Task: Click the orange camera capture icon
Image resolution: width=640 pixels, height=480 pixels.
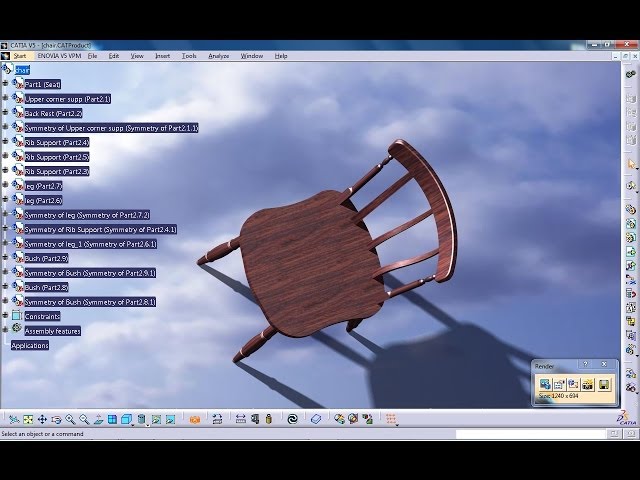Action: (195, 420)
